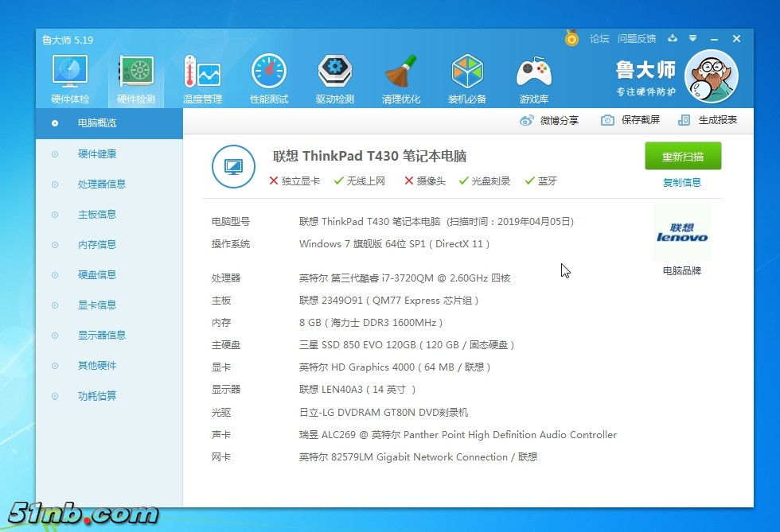Image resolution: width=780 pixels, height=532 pixels.
Task: Share via 微博分享
Action: (549, 120)
